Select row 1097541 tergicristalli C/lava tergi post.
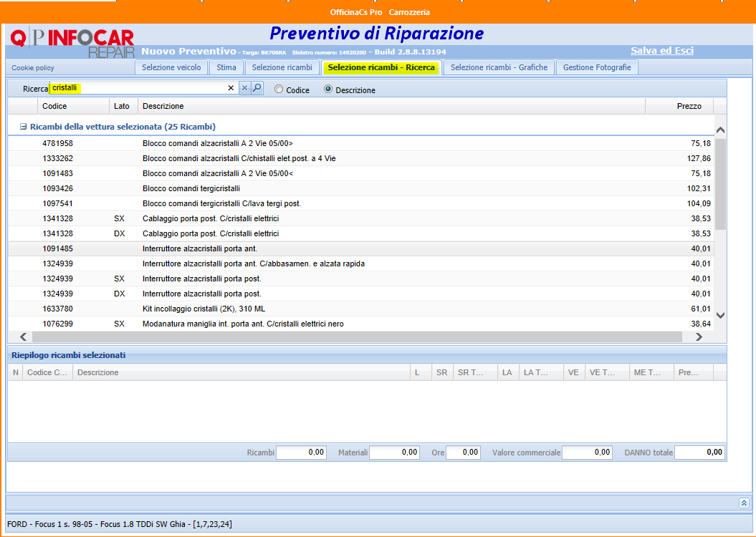 pos(360,203)
